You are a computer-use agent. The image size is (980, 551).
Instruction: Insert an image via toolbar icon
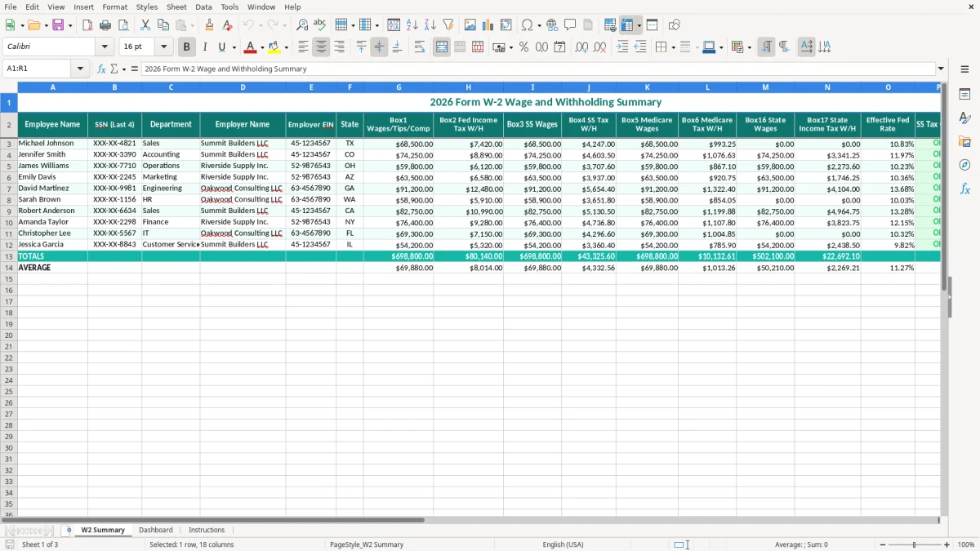[x=470, y=25]
